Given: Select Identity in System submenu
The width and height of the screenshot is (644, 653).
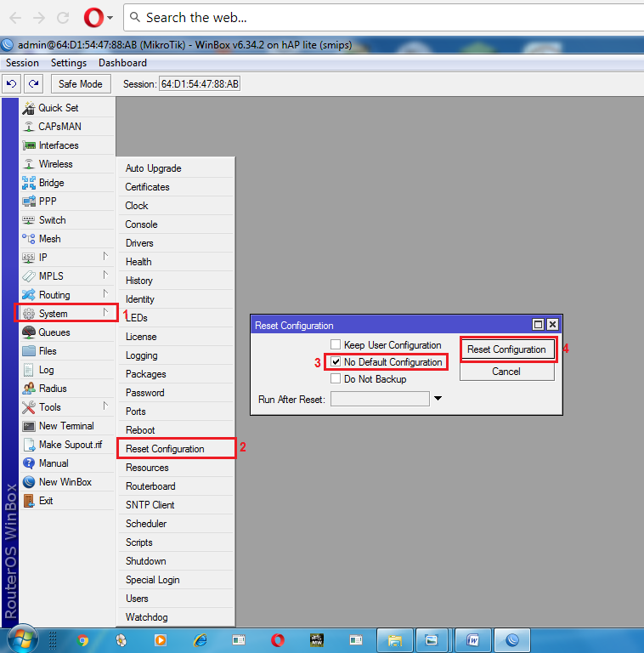Looking at the screenshot, I should pyautogui.click(x=176, y=299).
